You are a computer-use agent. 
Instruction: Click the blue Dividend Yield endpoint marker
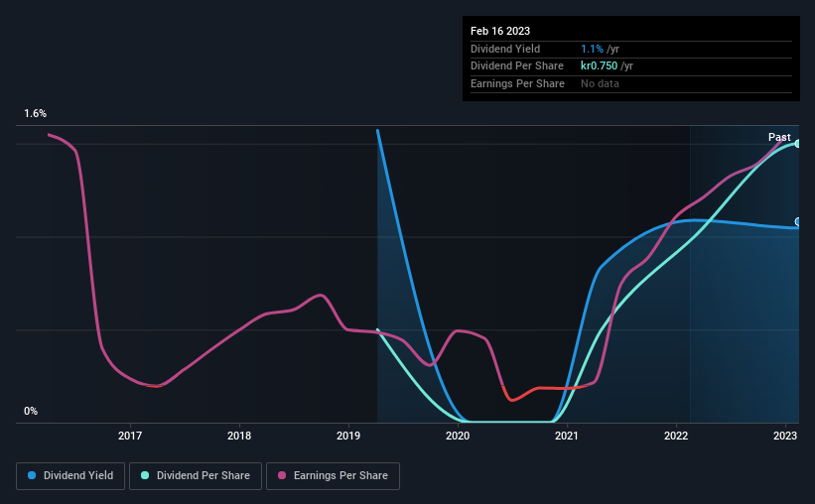click(798, 222)
